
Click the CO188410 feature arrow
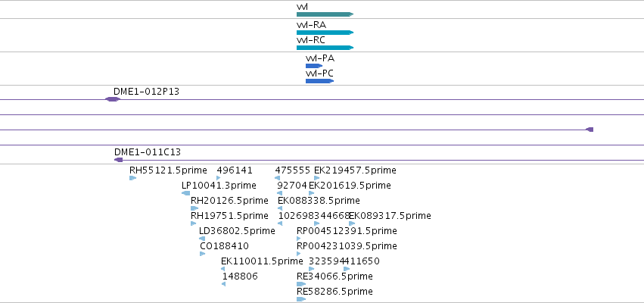pyautogui.click(x=203, y=254)
